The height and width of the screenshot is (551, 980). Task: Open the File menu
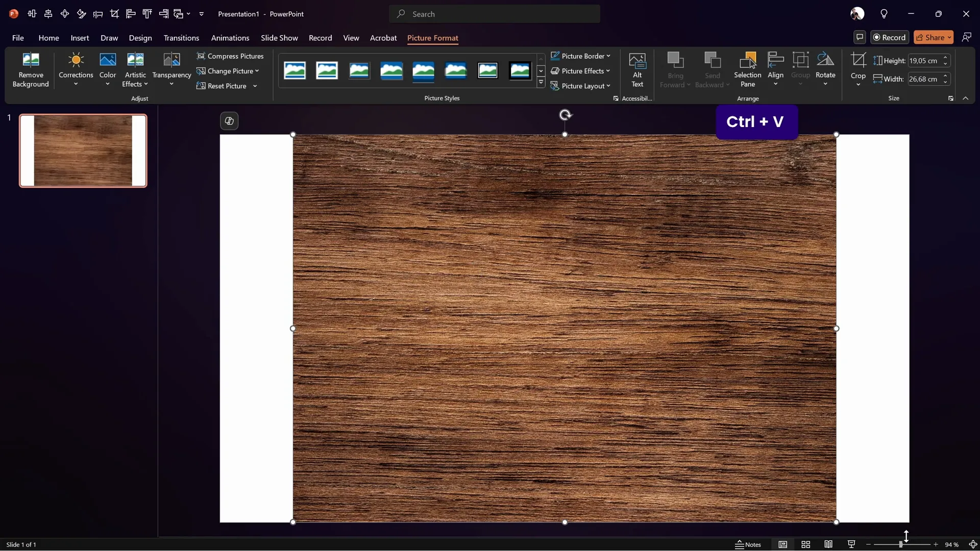(18, 38)
